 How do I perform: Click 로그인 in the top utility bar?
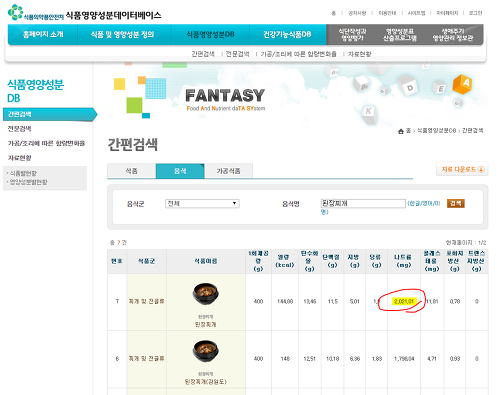point(475,13)
